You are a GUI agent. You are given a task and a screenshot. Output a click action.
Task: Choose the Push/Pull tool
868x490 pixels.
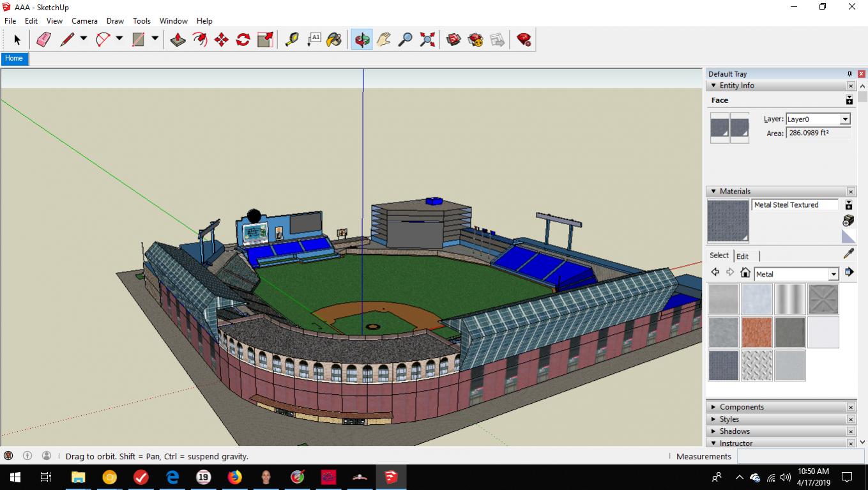[178, 40]
